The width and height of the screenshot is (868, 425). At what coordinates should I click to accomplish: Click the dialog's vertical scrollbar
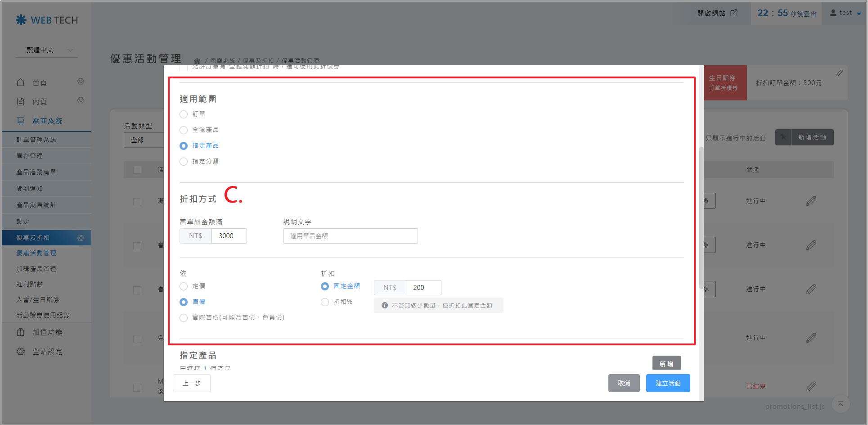701,216
